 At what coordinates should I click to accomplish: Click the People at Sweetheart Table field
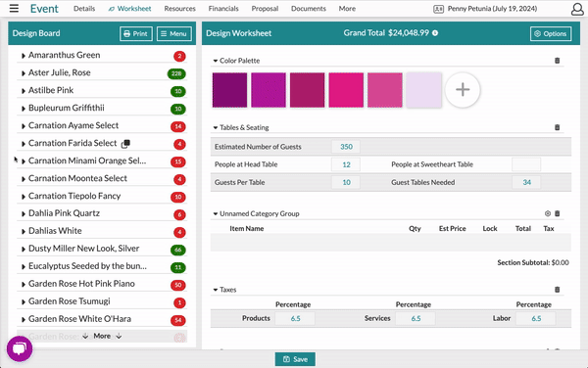coord(526,164)
